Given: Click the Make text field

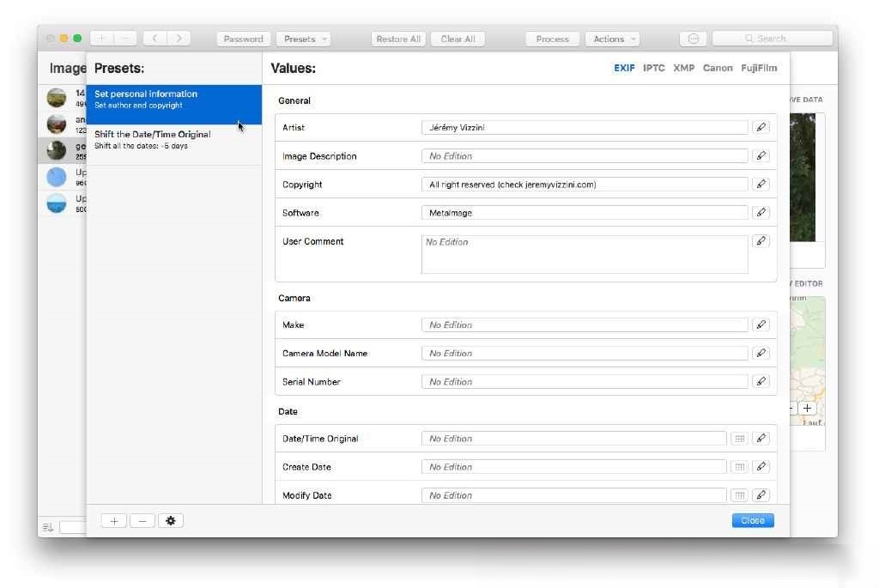Looking at the screenshot, I should coord(584,324).
